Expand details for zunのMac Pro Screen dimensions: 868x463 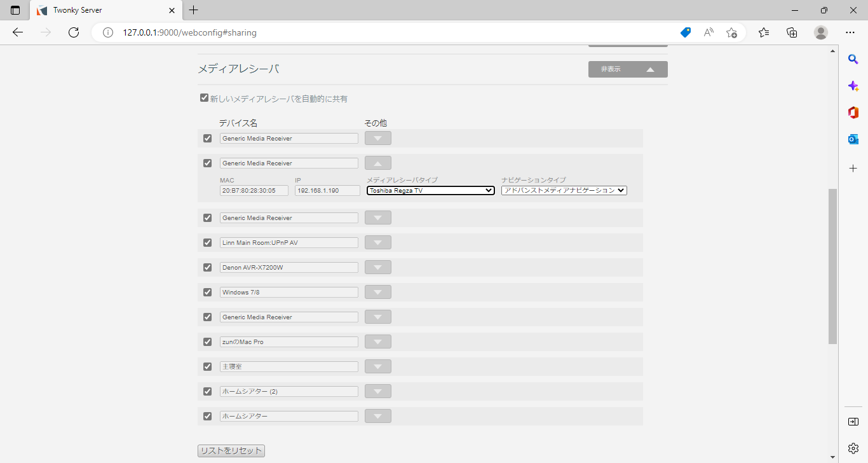coord(378,342)
